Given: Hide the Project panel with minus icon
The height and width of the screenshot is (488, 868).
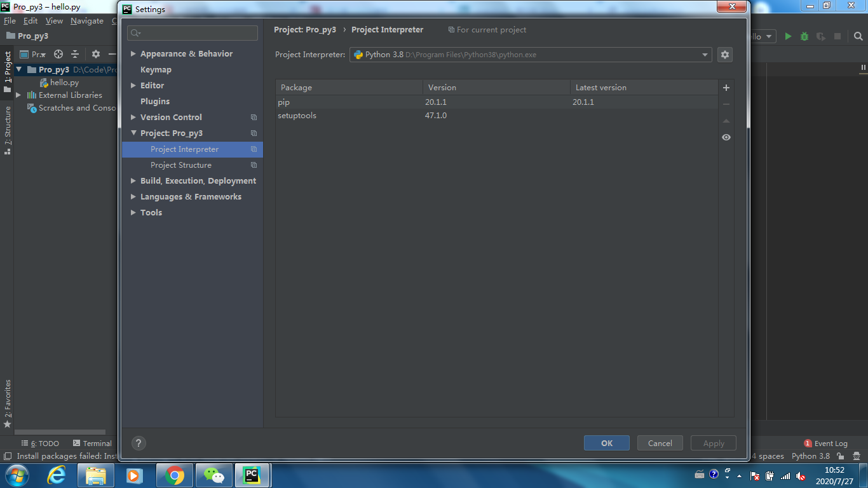Looking at the screenshot, I should pos(112,55).
